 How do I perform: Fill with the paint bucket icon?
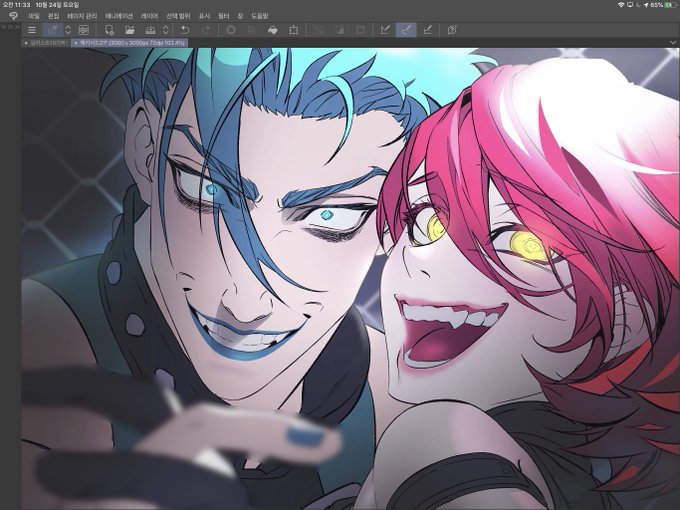click(x=273, y=30)
